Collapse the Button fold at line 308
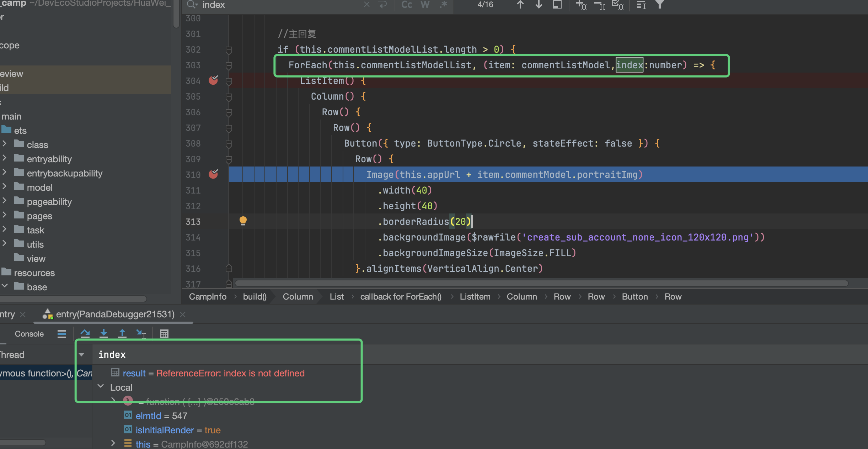868x449 pixels. (x=229, y=144)
